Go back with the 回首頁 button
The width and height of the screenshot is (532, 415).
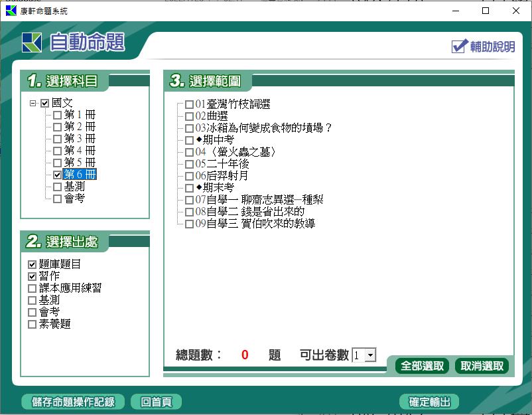pos(156,402)
